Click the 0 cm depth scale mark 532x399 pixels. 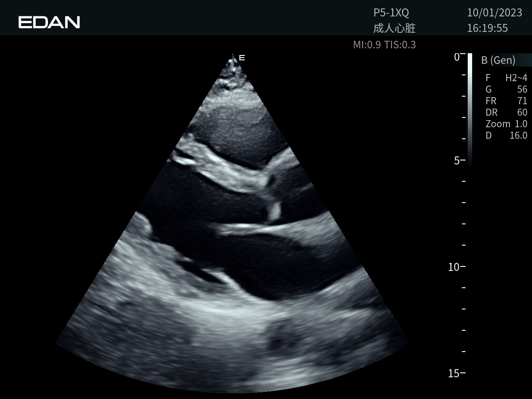(457, 57)
